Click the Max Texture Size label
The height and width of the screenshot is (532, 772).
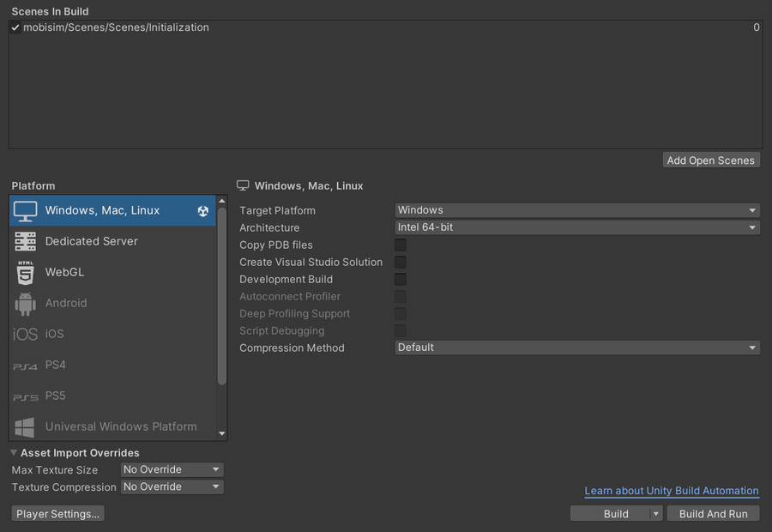point(55,470)
